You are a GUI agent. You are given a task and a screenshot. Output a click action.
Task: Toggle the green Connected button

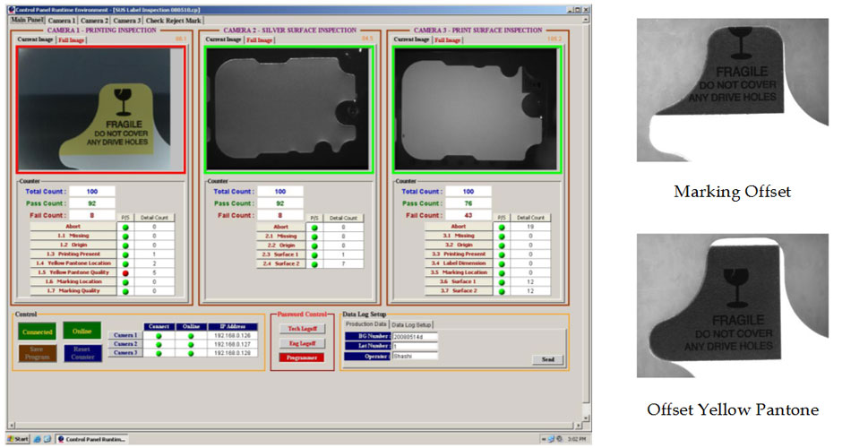click(37, 332)
